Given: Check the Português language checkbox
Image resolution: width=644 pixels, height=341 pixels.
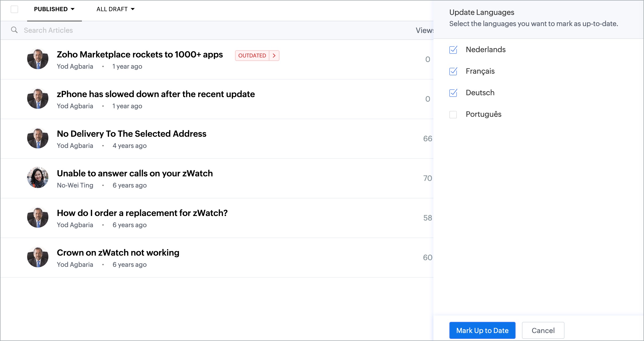Looking at the screenshot, I should (453, 114).
